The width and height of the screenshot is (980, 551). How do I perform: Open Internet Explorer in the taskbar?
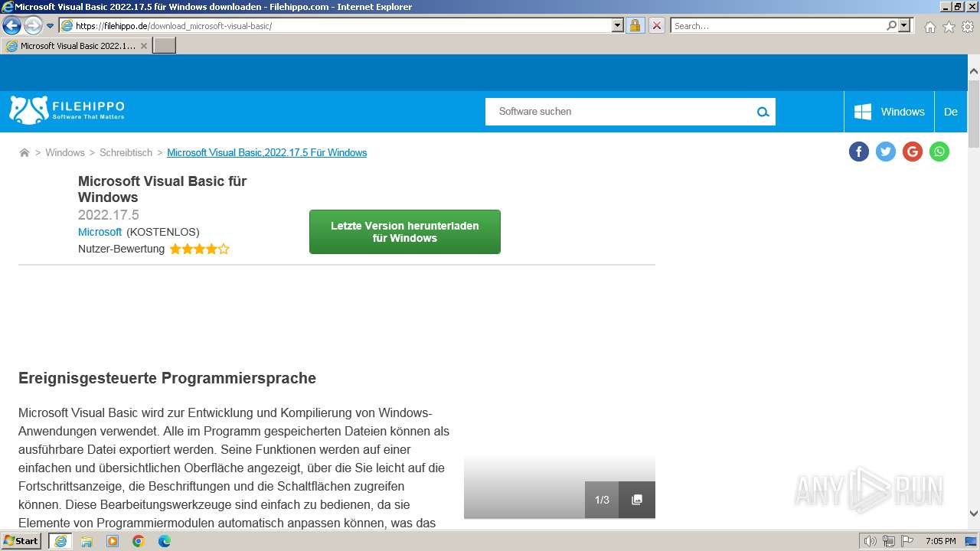[60, 541]
